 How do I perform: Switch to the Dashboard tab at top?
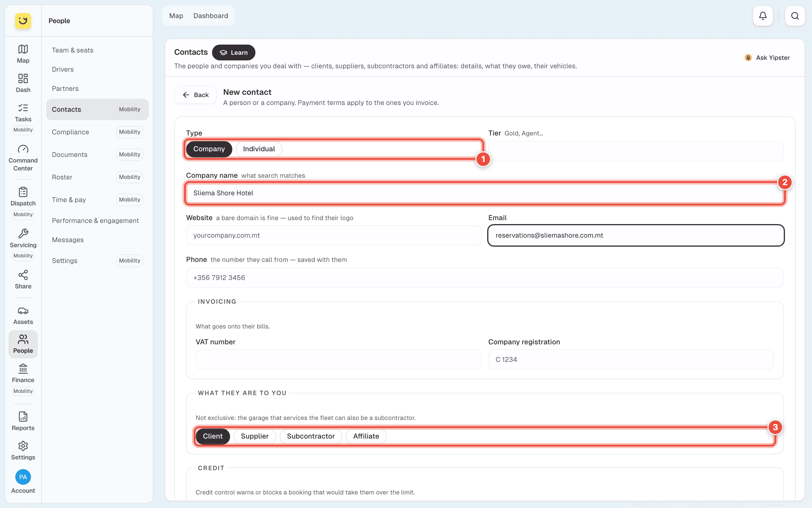coord(211,16)
